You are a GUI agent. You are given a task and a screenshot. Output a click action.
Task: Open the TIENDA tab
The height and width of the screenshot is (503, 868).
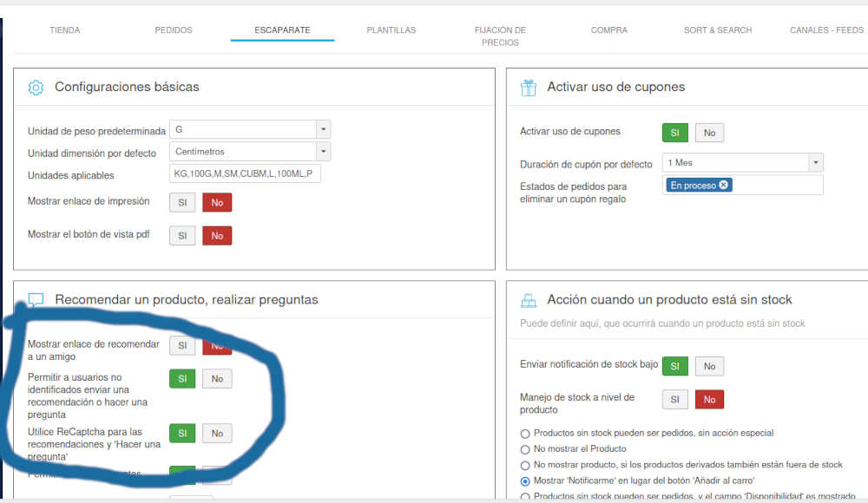pos(65,29)
